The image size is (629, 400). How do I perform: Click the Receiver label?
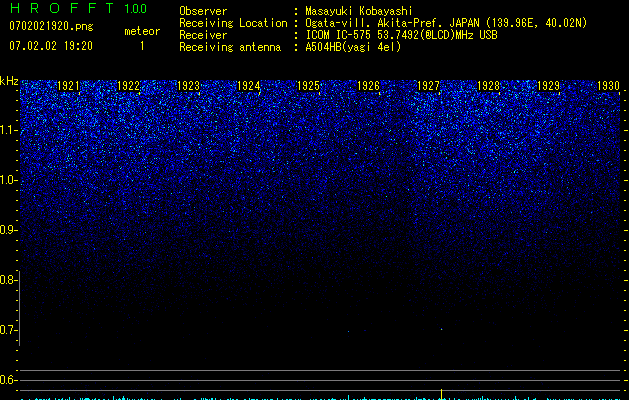(x=203, y=35)
